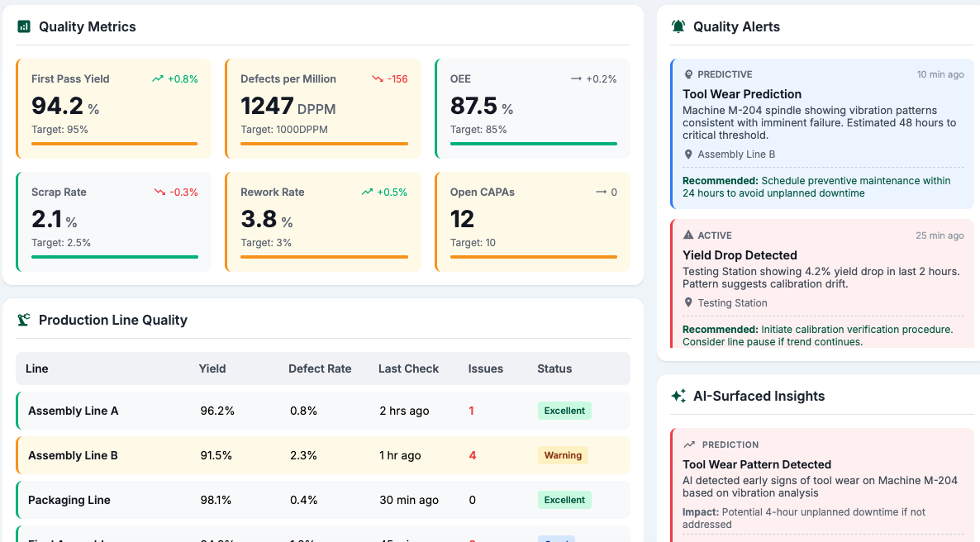Sort the table by Line column header
Viewport: 980px width, 542px height.
click(37, 368)
